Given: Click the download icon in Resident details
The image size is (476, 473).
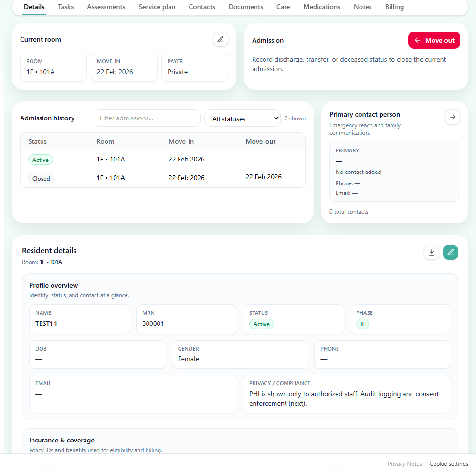Looking at the screenshot, I should [x=432, y=252].
